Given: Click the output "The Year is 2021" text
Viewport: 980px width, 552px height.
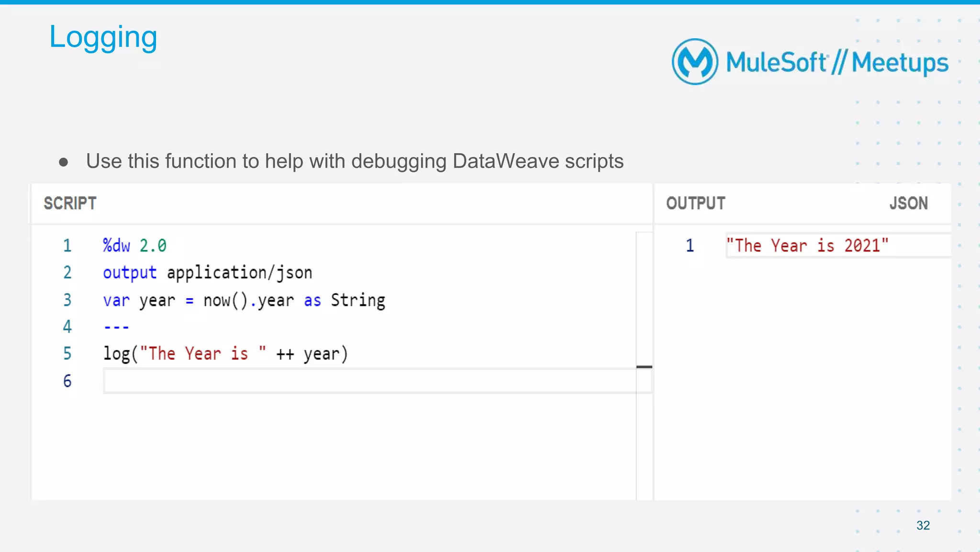Looking at the screenshot, I should [x=807, y=246].
